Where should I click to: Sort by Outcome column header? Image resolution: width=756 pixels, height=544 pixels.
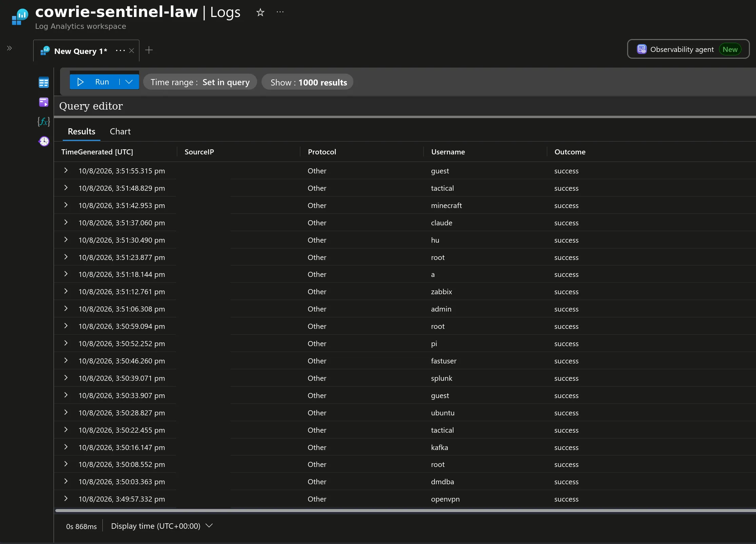[570, 152]
